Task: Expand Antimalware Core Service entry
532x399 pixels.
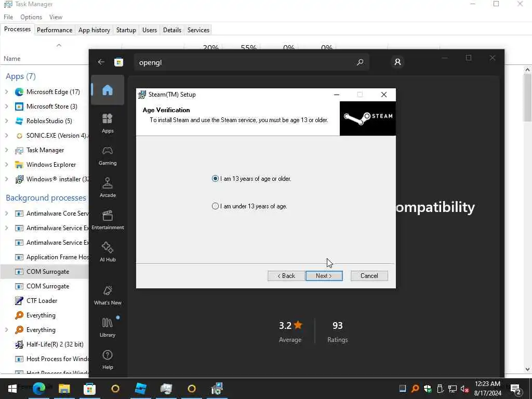Action: tap(6, 214)
